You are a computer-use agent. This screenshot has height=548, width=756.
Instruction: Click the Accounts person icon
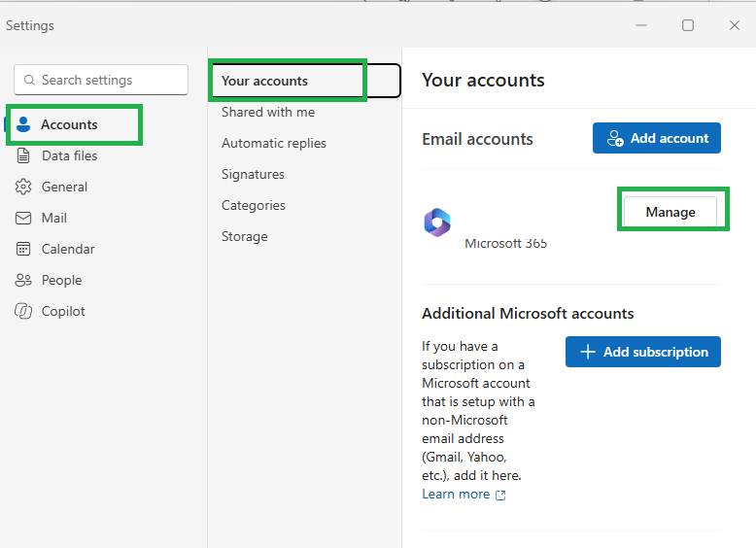click(23, 124)
